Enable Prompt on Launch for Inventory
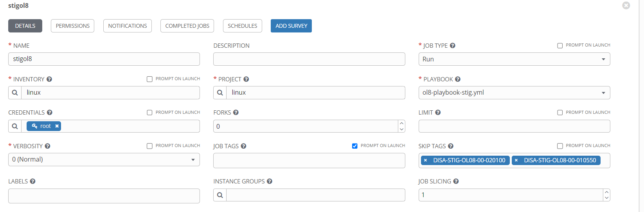Image resolution: width=644 pixels, height=212 pixels. (149, 79)
